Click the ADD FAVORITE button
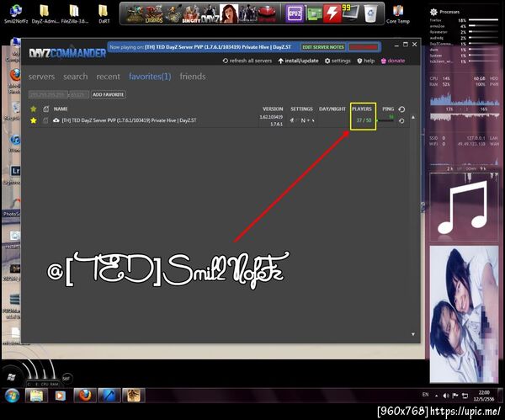This screenshot has width=505, height=420. [x=109, y=95]
